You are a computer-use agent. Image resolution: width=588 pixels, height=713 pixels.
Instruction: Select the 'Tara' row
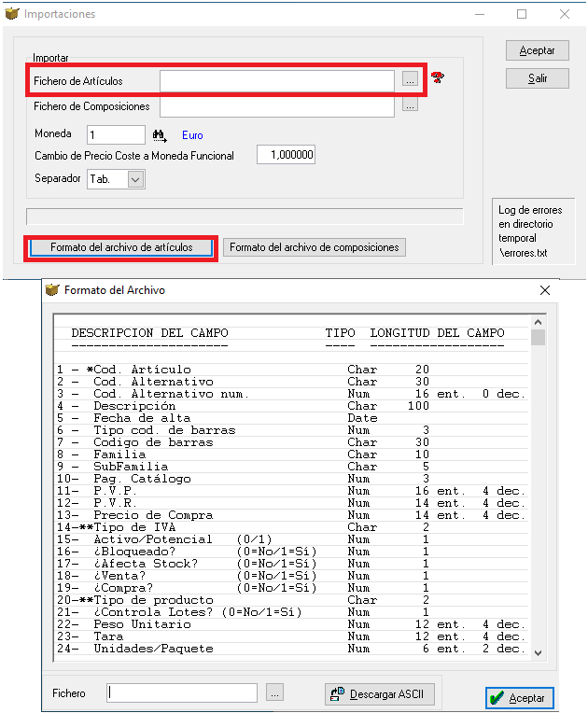(x=291, y=636)
